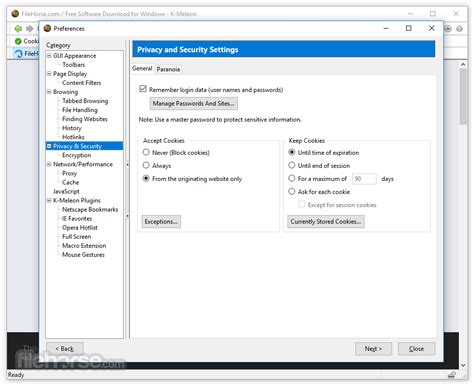Collapse the Network/Performance tree node
This screenshot has width=474, height=386.
tap(49, 164)
